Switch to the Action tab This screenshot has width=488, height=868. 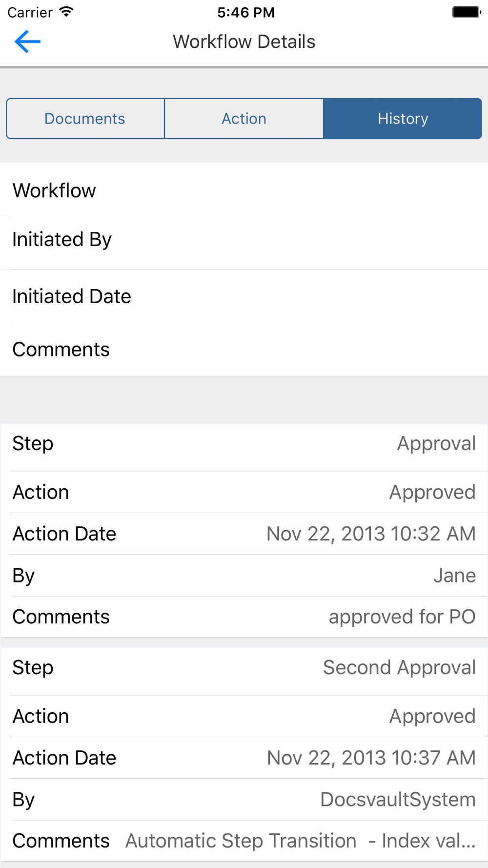(x=244, y=119)
